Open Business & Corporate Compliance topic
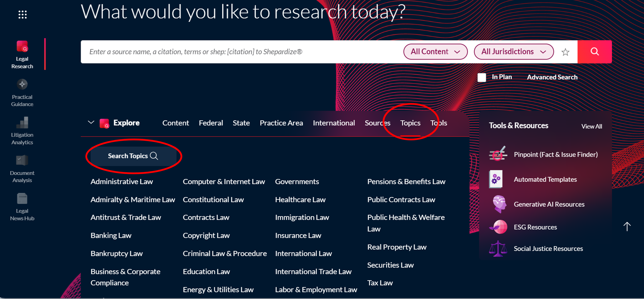644x299 pixels. (125, 277)
